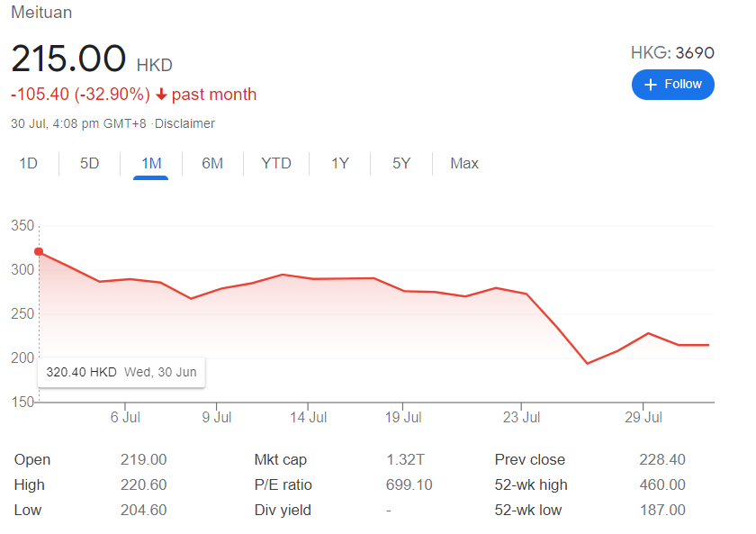Select the 5D time range tab

[89, 163]
